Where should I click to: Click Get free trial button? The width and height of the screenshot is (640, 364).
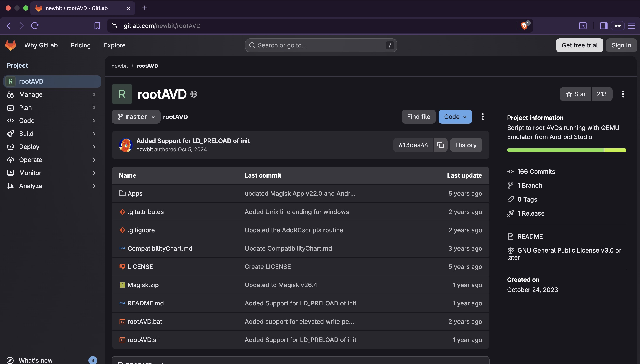[x=579, y=45]
